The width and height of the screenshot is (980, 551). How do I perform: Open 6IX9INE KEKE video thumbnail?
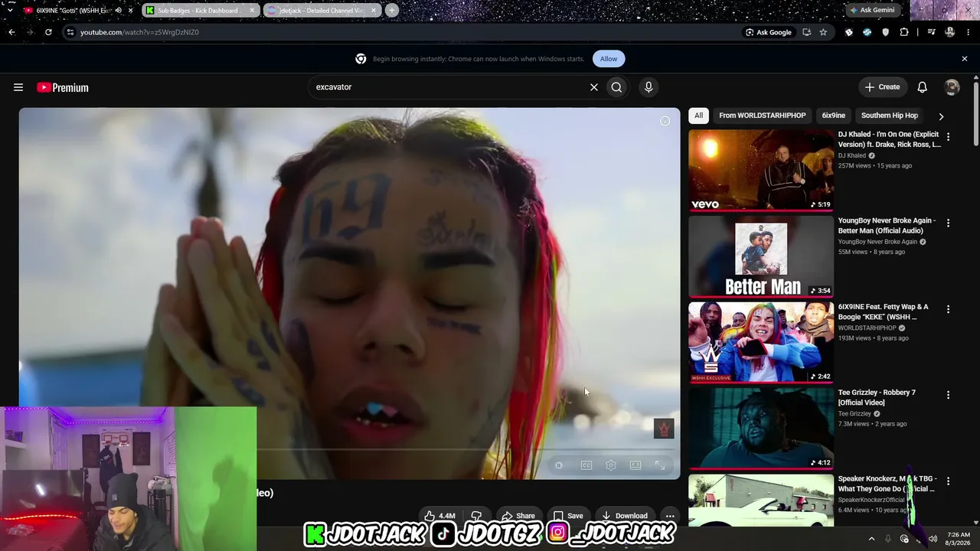(x=761, y=342)
